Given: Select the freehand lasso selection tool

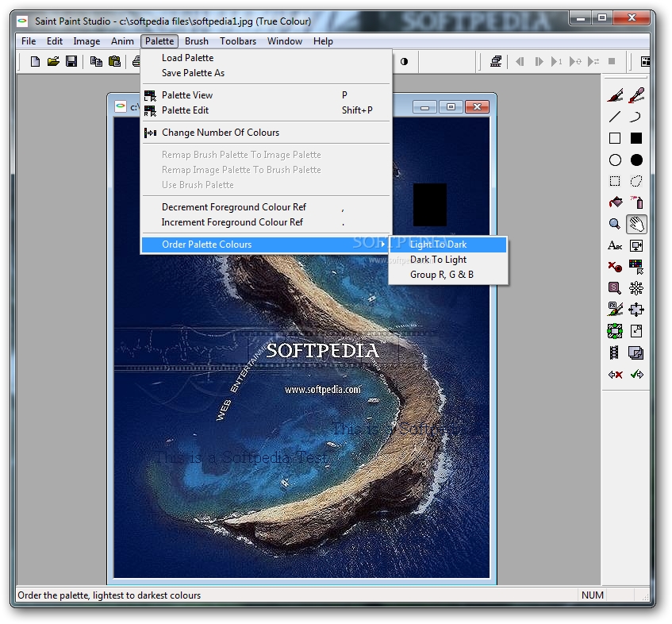Looking at the screenshot, I should click(636, 182).
